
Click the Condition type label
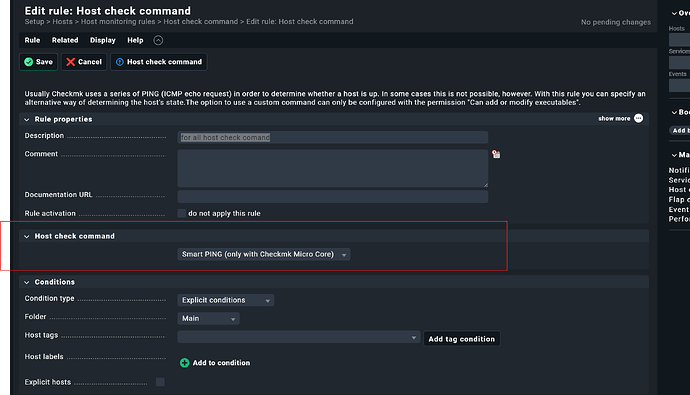click(49, 298)
